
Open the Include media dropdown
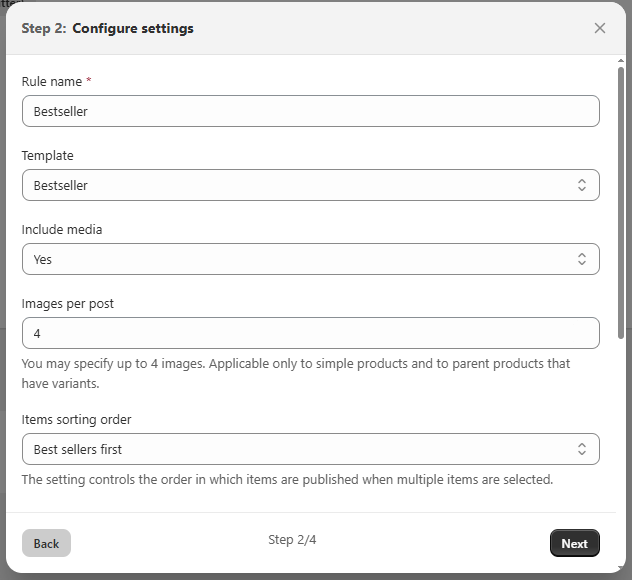point(300,259)
